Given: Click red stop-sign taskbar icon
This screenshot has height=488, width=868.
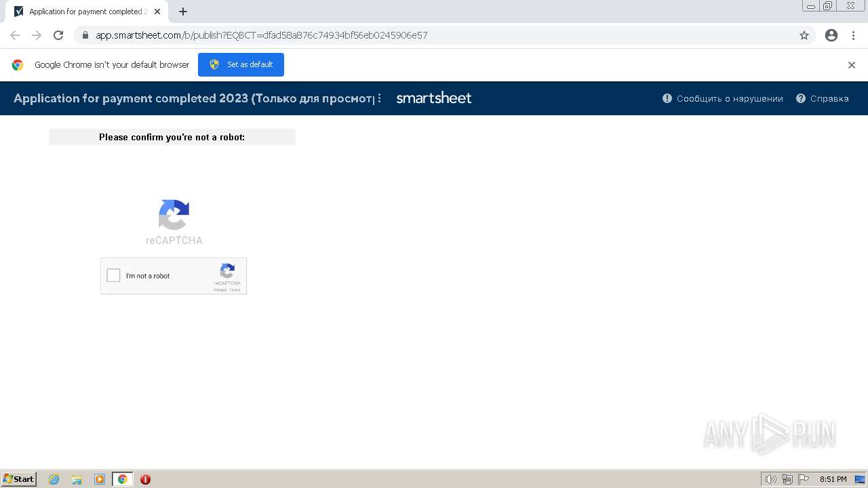Looking at the screenshot, I should pos(145,479).
